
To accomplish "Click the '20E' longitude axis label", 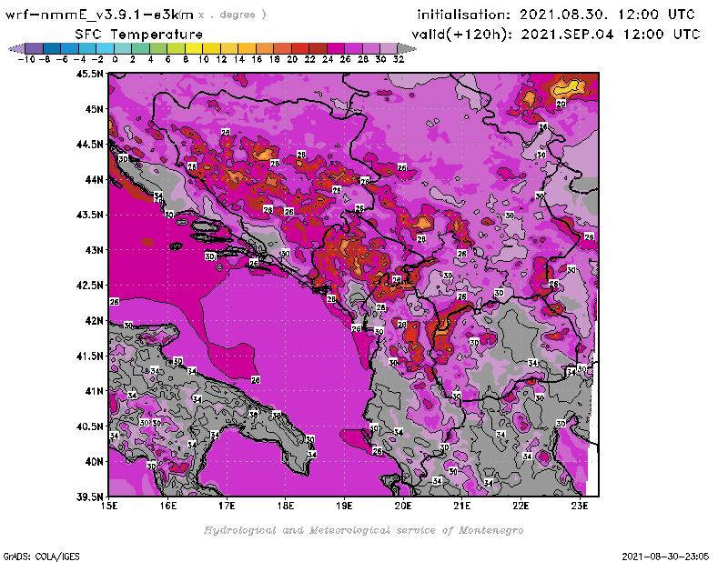I will pos(403,506).
